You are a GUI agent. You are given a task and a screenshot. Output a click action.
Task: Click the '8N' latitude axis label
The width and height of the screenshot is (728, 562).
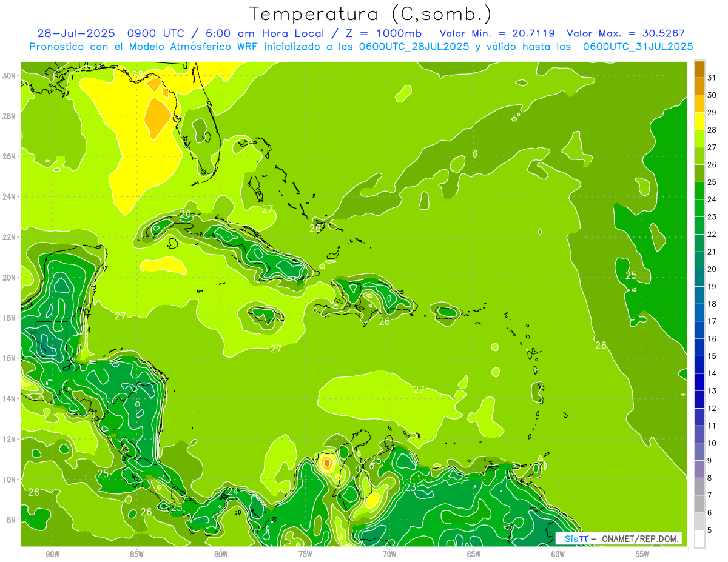pos(12,520)
